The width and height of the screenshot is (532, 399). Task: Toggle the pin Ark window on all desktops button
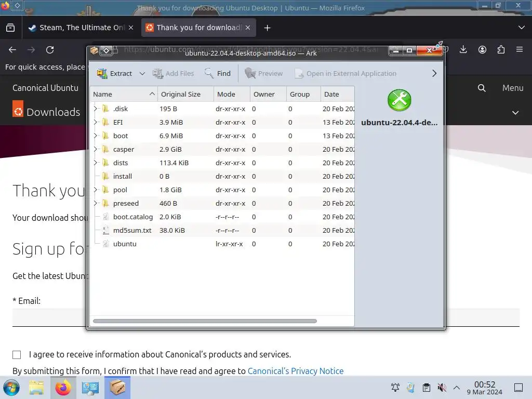click(106, 51)
